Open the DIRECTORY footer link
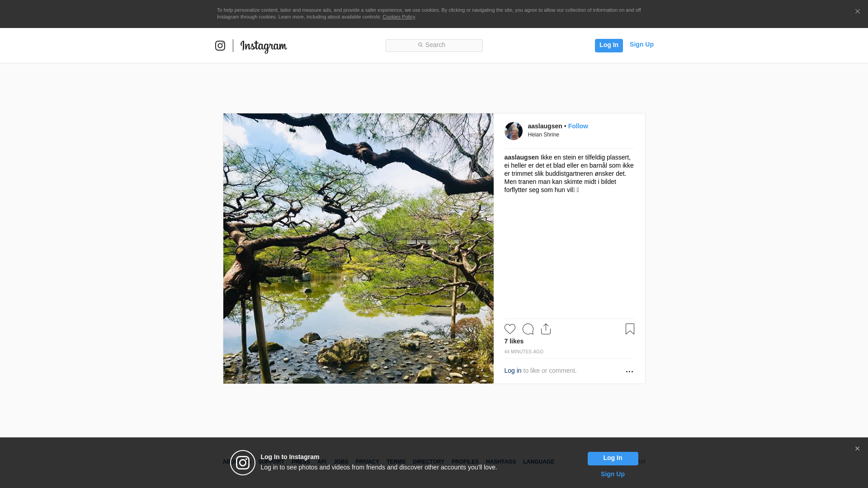The width and height of the screenshot is (868, 488). pos(429,462)
